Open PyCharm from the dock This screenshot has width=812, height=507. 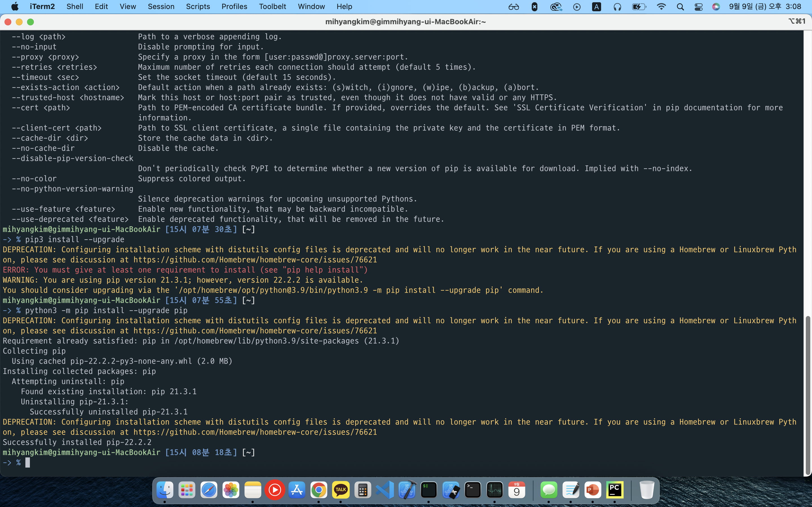(615, 490)
